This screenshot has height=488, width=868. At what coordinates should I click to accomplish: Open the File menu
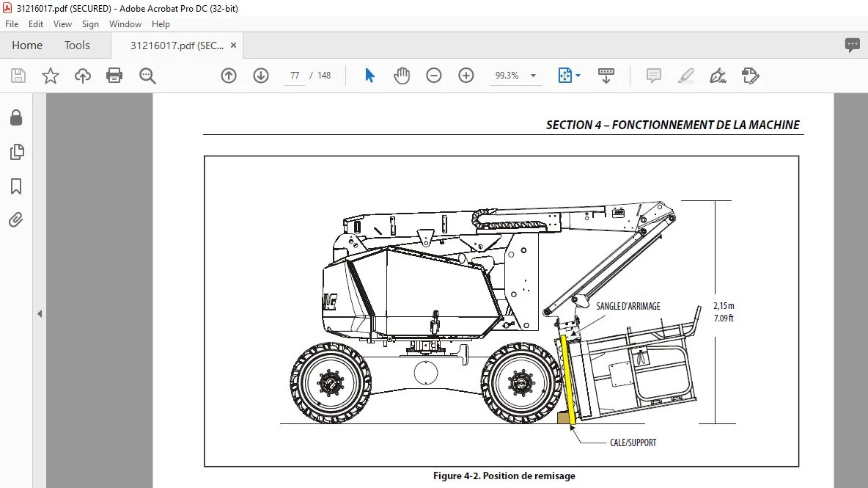(12, 23)
